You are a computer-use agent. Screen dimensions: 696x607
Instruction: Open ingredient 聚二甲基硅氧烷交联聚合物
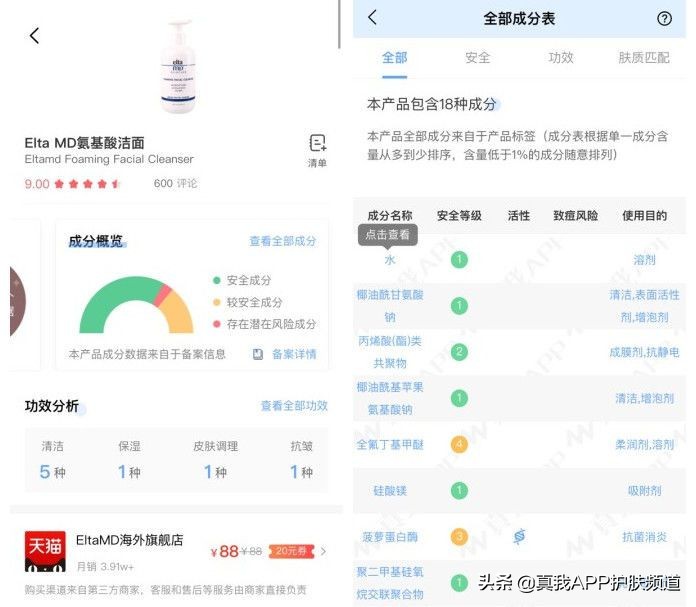pos(390,583)
